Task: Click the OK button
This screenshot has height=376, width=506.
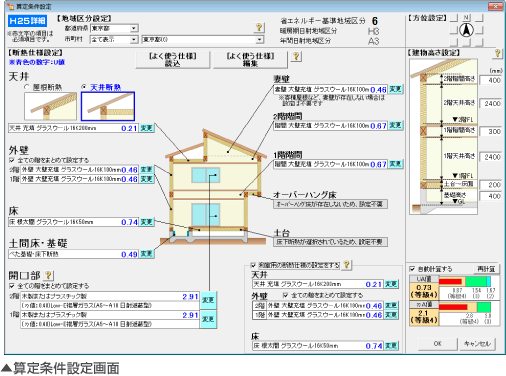Action: 438,344
